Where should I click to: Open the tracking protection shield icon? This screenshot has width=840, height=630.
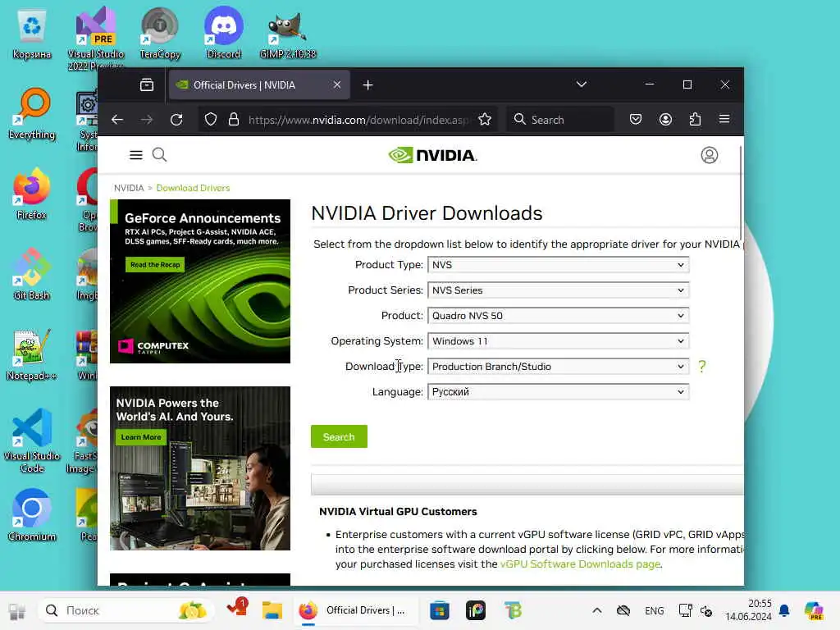point(211,119)
